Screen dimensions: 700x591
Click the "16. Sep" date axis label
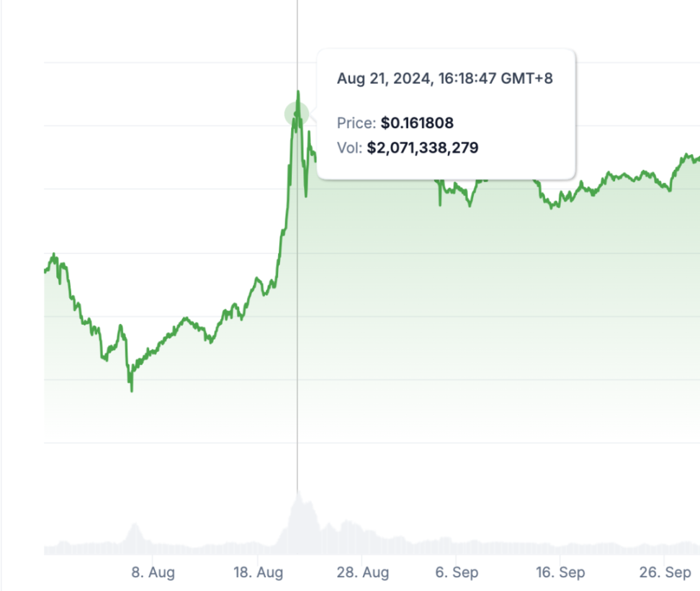tap(560, 573)
